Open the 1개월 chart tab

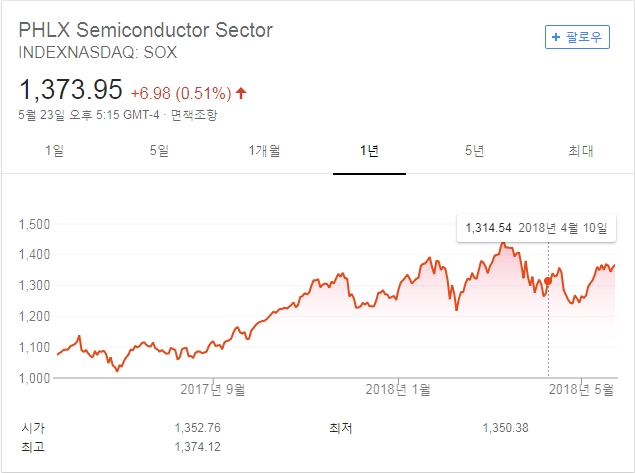click(264, 151)
